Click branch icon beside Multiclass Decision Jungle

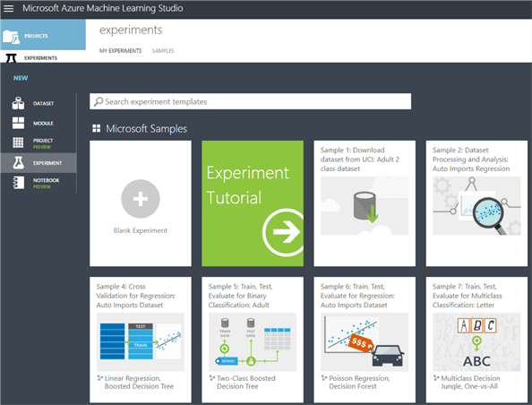point(436,378)
